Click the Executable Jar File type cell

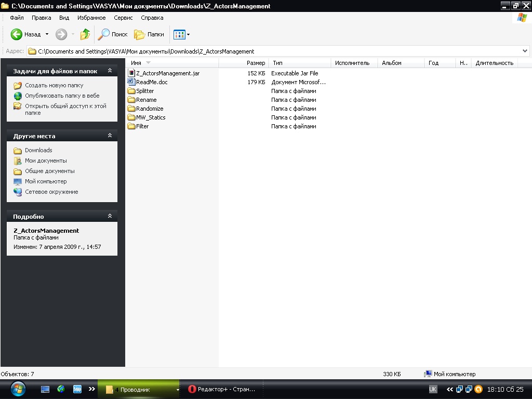coord(295,73)
